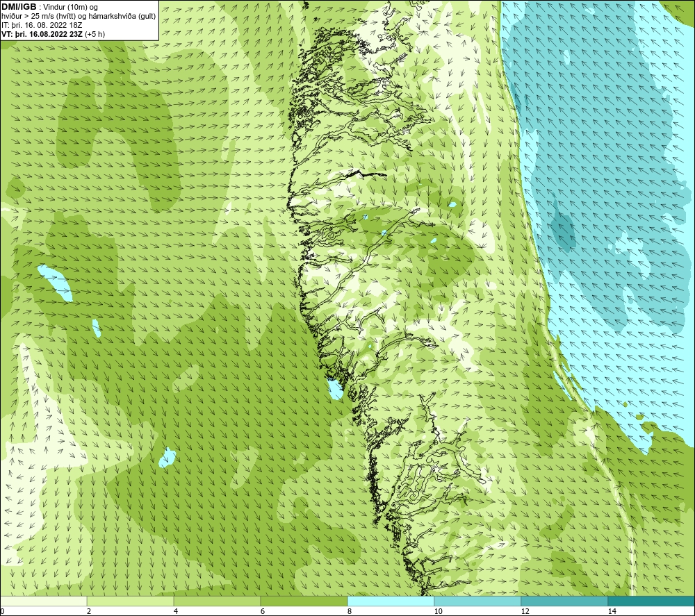Click the 4–6 green scale swatch

pyautogui.click(x=217, y=601)
